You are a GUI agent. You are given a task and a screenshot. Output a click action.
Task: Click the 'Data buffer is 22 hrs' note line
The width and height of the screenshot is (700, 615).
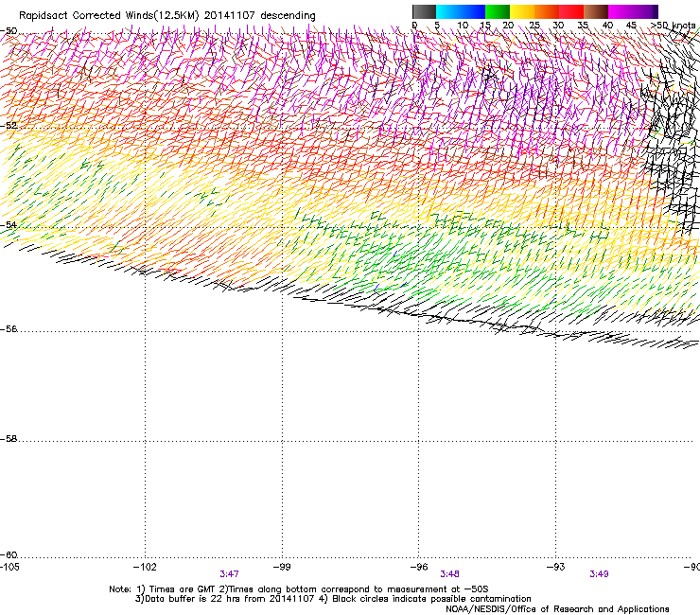pyautogui.click(x=333, y=599)
